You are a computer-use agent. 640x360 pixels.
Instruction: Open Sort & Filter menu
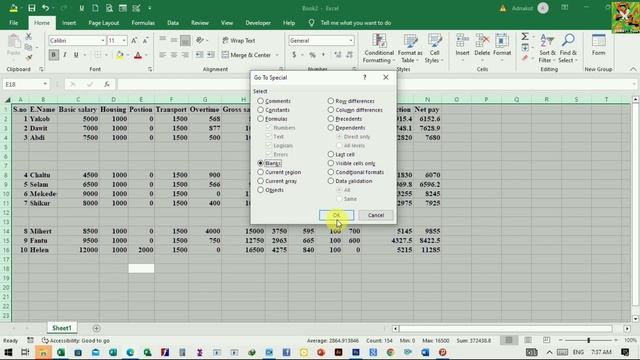(547, 48)
